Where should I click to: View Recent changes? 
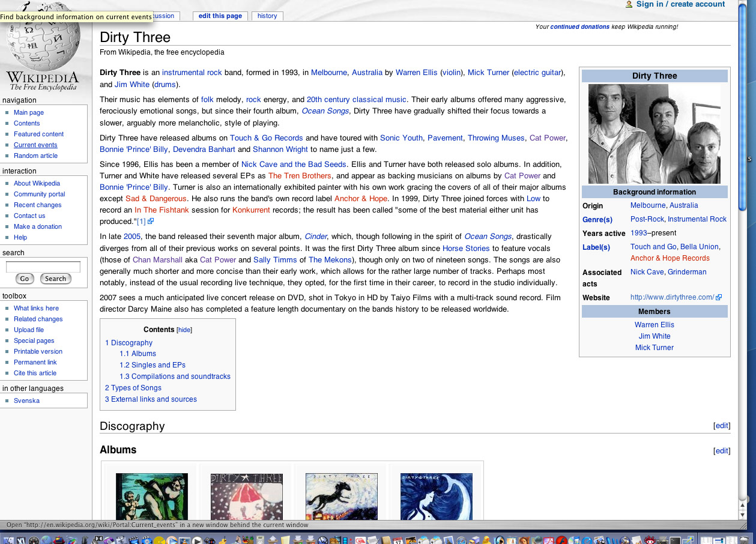coord(38,205)
